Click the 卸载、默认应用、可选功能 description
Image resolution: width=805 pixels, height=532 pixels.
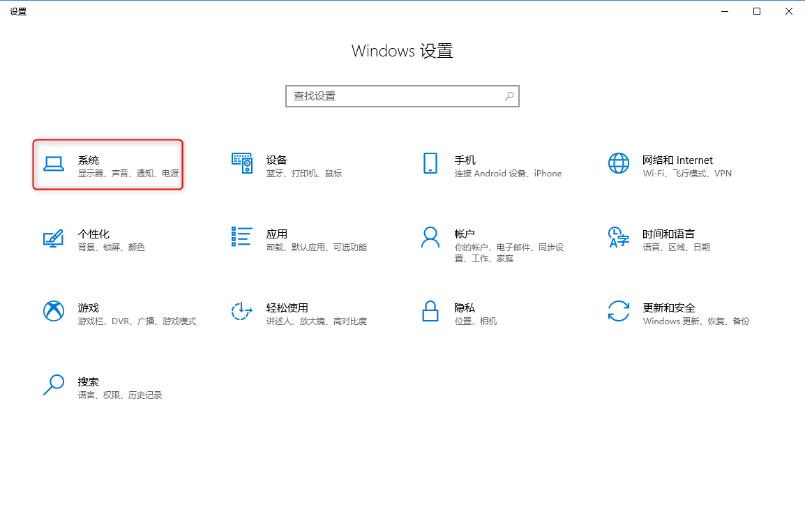click(x=317, y=248)
